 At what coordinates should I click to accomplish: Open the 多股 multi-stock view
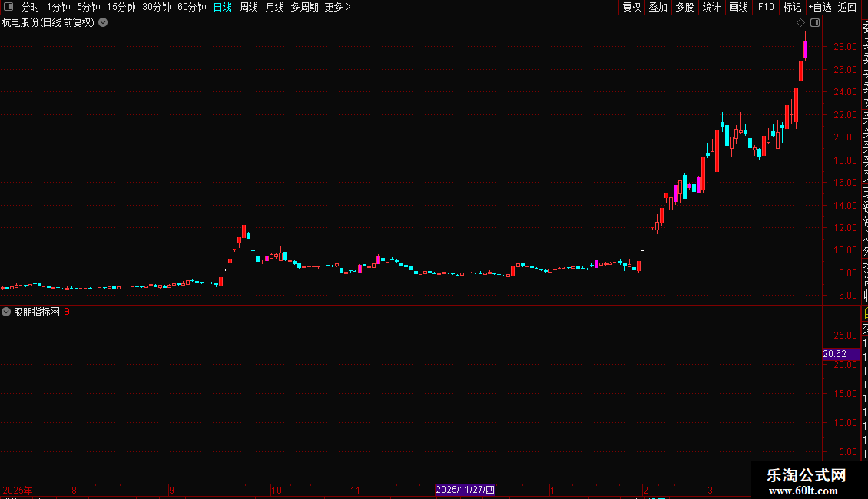(684, 7)
